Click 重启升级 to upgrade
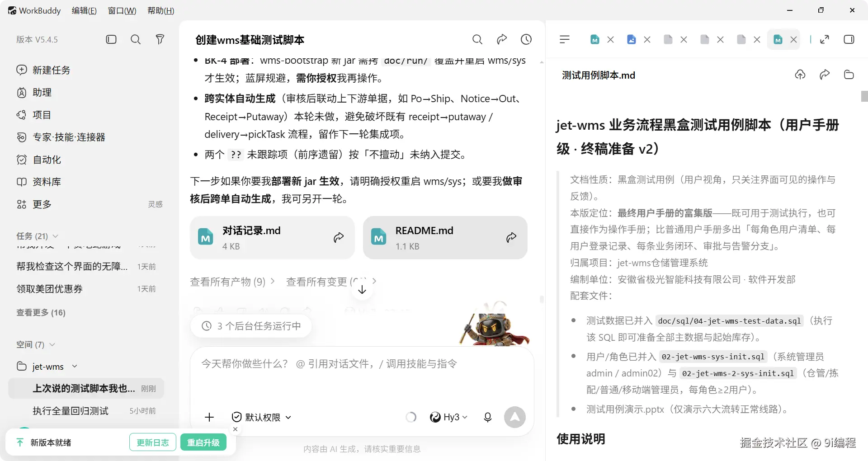Screen dimensions: 868x461 point(203,442)
